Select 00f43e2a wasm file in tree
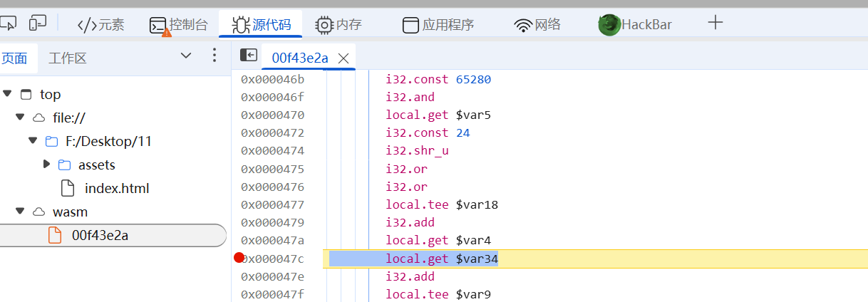Viewport: 868px width, 302px height. tap(113, 235)
